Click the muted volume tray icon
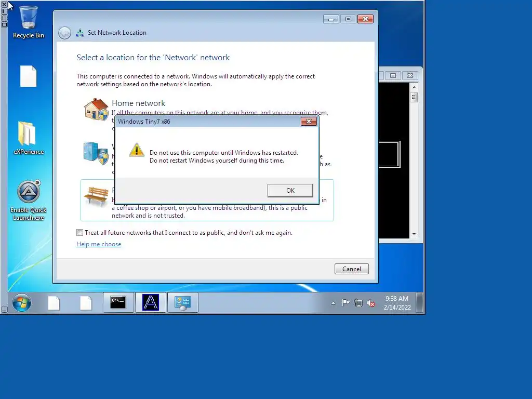Viewport: 532px width, 399px height. click(x=371, y=303)
